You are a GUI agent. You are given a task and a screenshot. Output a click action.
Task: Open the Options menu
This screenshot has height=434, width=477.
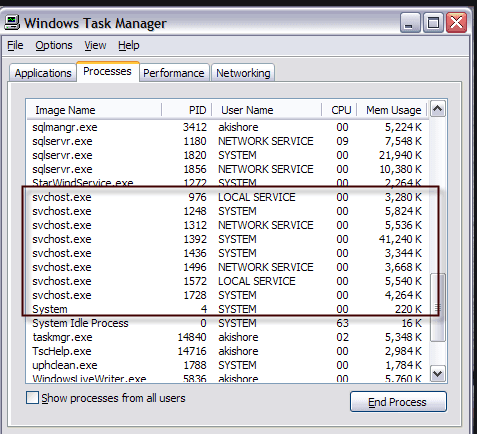[x=54, y=45]
